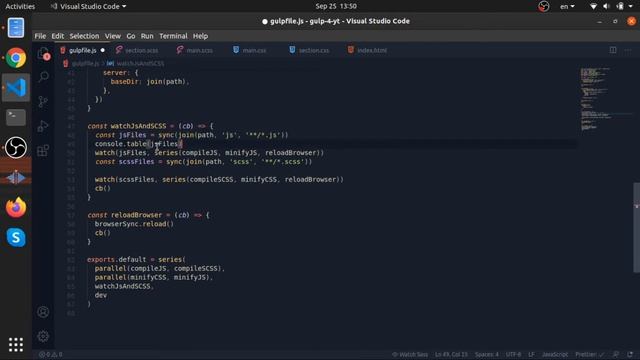
Task: Click Activities in the top bar
Action: (20, 7)
